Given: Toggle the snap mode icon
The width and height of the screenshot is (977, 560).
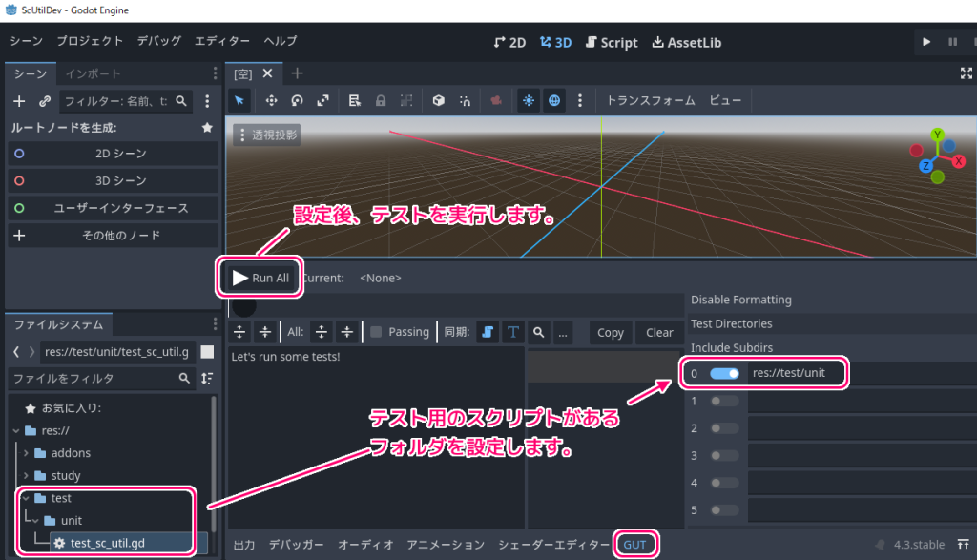Looking at the screenshot, I should point(465,100).
